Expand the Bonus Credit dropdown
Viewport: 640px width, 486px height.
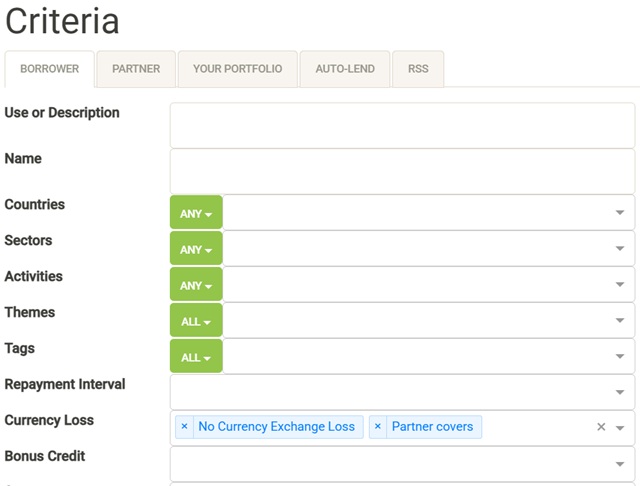(x=620, y=464)
